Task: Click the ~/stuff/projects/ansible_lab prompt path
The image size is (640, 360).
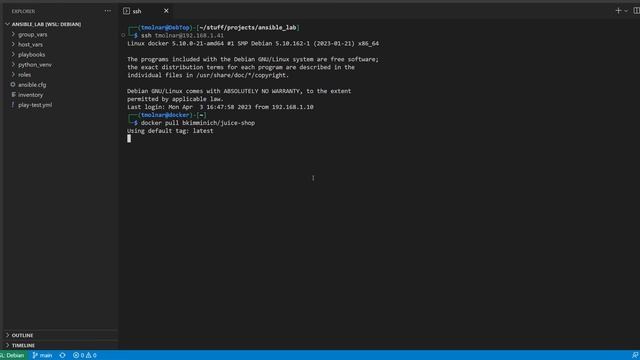Action: 248,27
